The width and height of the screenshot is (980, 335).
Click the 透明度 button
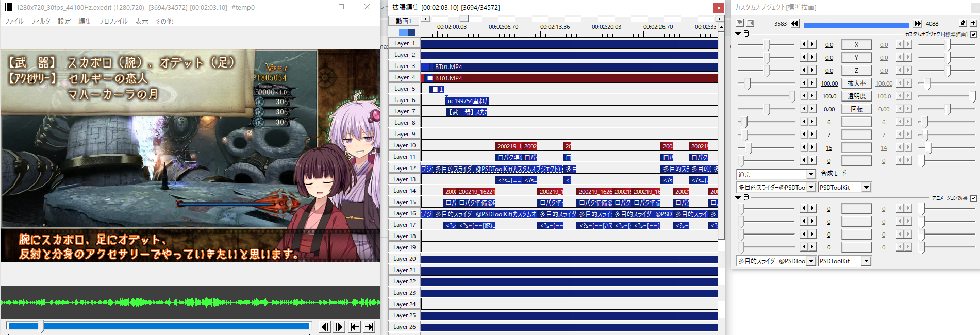(x=856, y=96)
